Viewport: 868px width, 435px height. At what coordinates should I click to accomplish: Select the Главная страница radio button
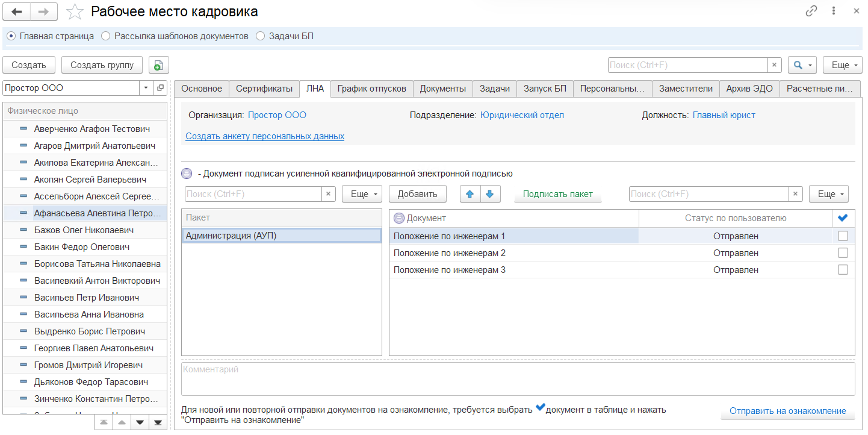[11, 36]
